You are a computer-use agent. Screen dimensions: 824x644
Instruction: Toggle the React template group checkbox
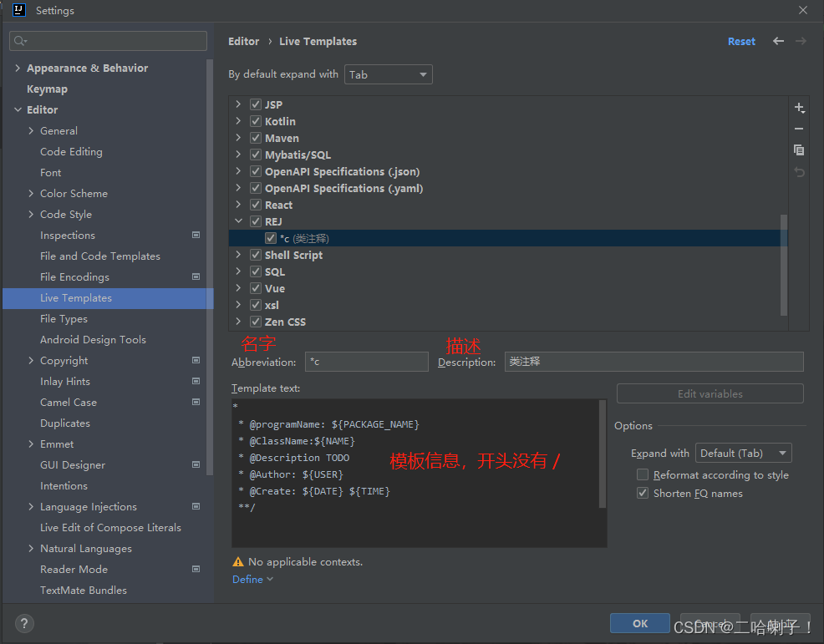tap(256, 205)
